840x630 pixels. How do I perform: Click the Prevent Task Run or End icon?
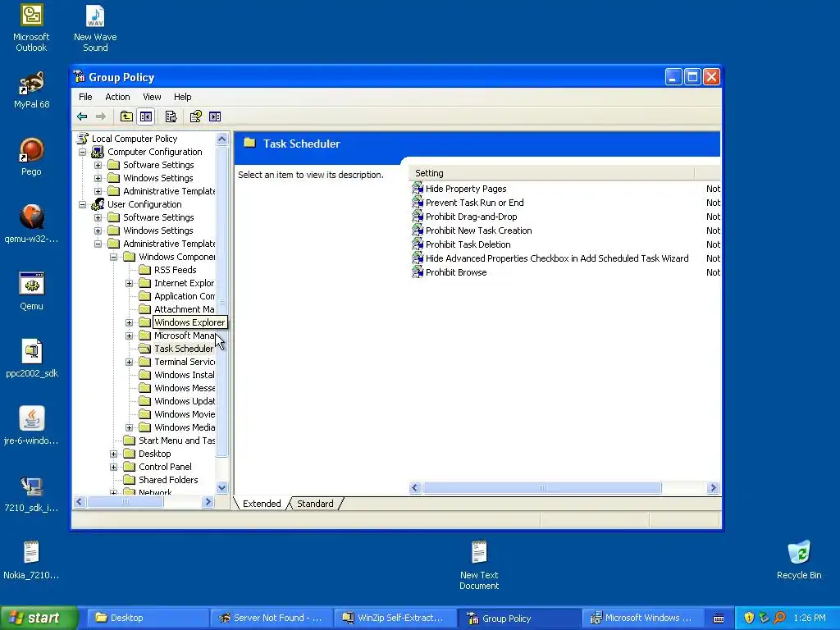click(x=418, y=203)
